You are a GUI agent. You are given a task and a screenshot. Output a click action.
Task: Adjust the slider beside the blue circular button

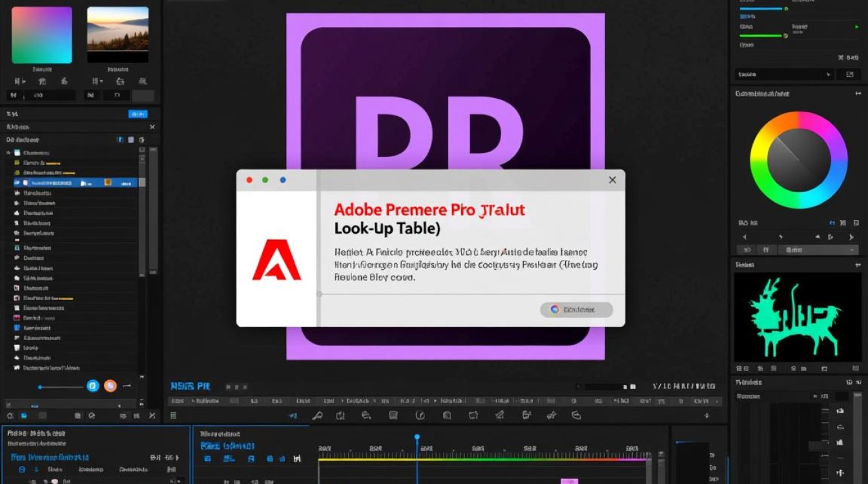[60, 387]
